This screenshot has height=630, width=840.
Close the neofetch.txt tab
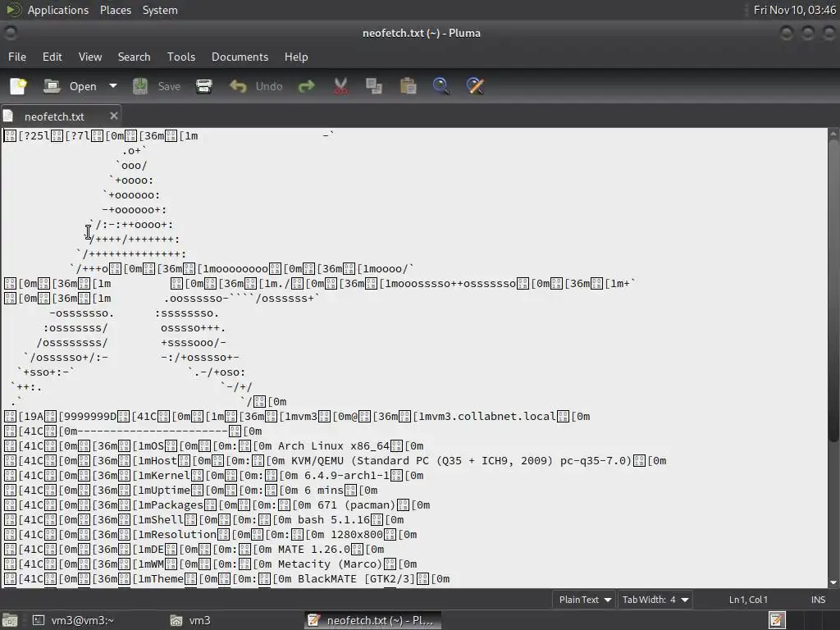pyautogui.click(x=113, y=116)
